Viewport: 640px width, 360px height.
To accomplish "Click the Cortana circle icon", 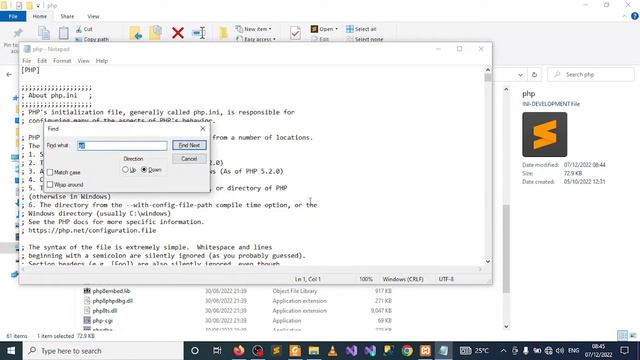I will pyautogui.click(x=195, y=351).
